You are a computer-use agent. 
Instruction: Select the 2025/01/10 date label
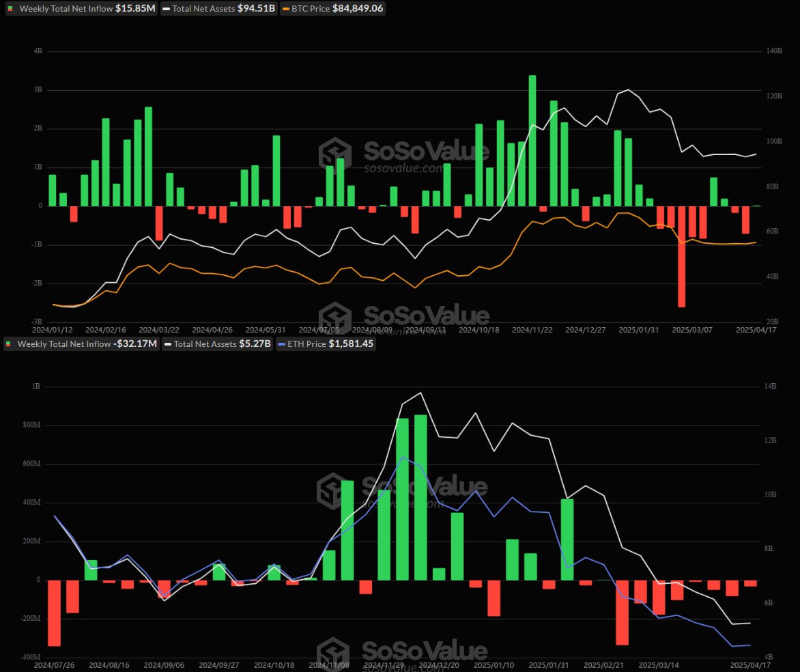coord(494,665)
